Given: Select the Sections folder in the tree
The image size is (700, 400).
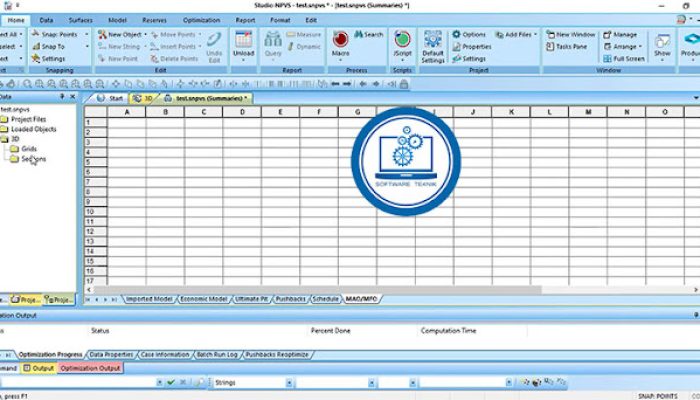Looking at the screenshot, I should [28, 158].
